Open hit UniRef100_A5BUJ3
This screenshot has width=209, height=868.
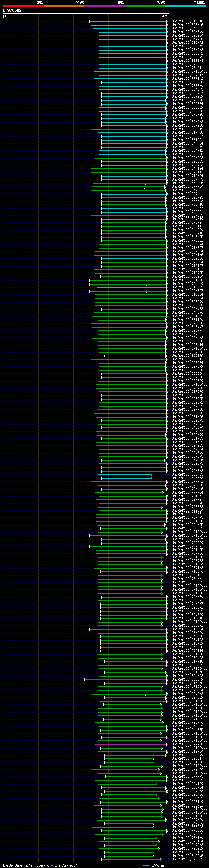click(x=187, y=28)
